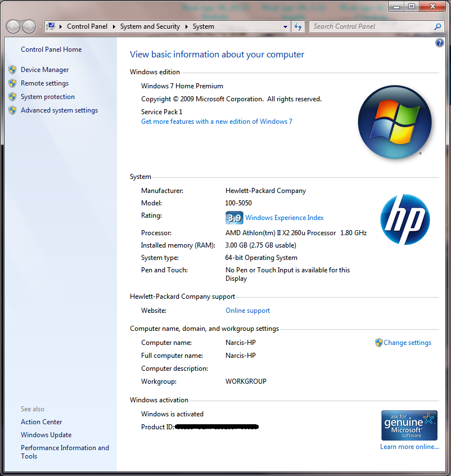Click the Refresh button beside address bar

298,26
